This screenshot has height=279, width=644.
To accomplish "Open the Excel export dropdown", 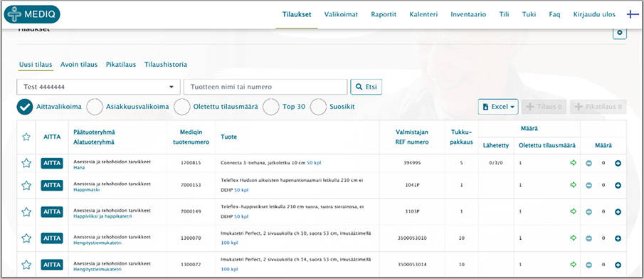I will coord(498,107).
